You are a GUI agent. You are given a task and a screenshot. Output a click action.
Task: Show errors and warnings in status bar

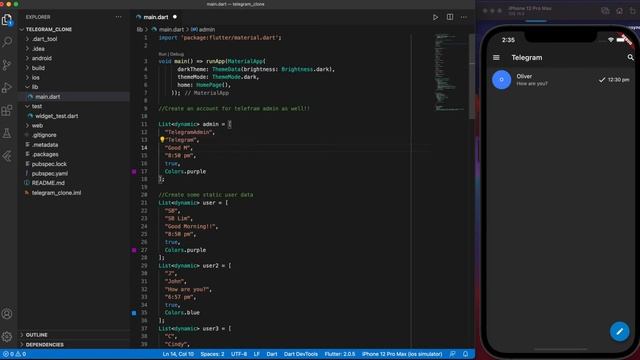(15, 354)
